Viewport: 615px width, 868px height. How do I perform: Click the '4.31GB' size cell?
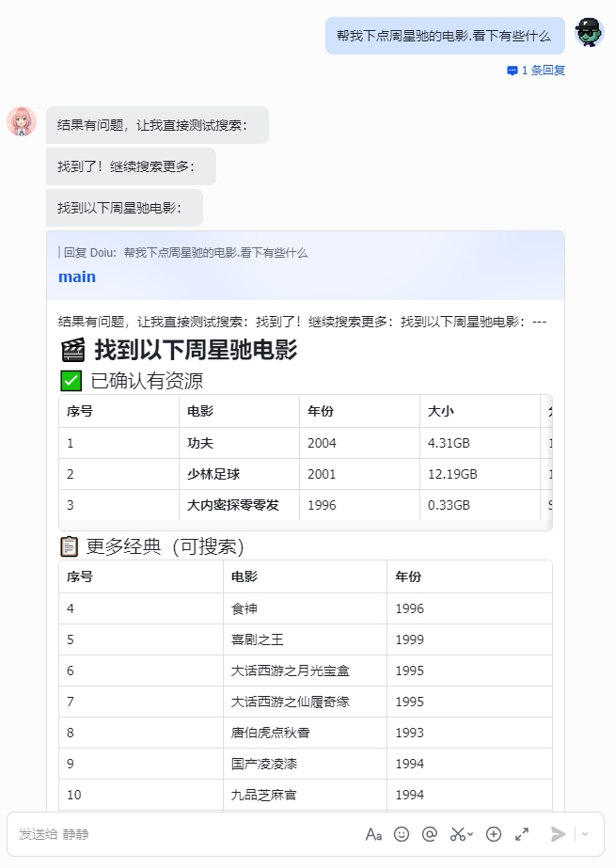point(480,443)
